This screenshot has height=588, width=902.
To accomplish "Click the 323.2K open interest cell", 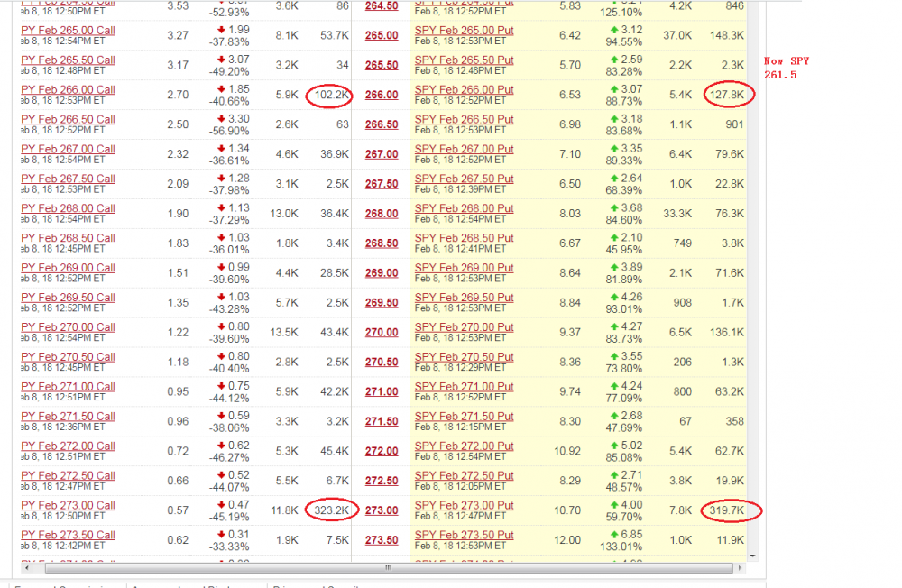I will 331,510.
